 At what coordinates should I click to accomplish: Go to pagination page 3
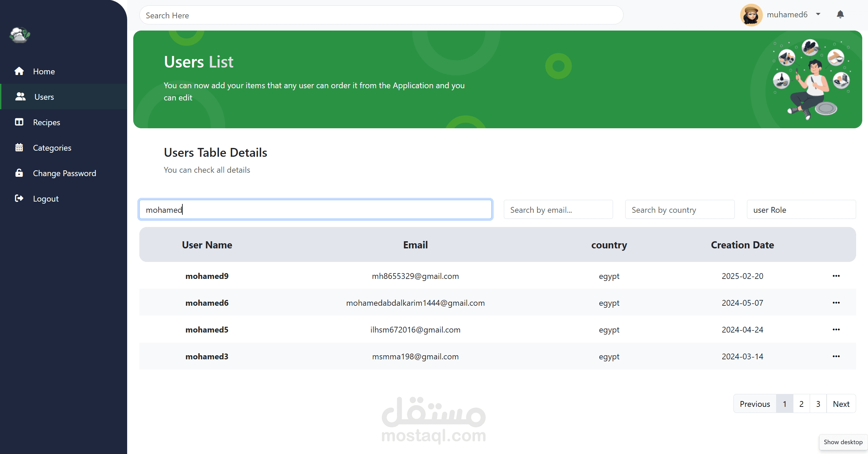(x=818, y=404)
